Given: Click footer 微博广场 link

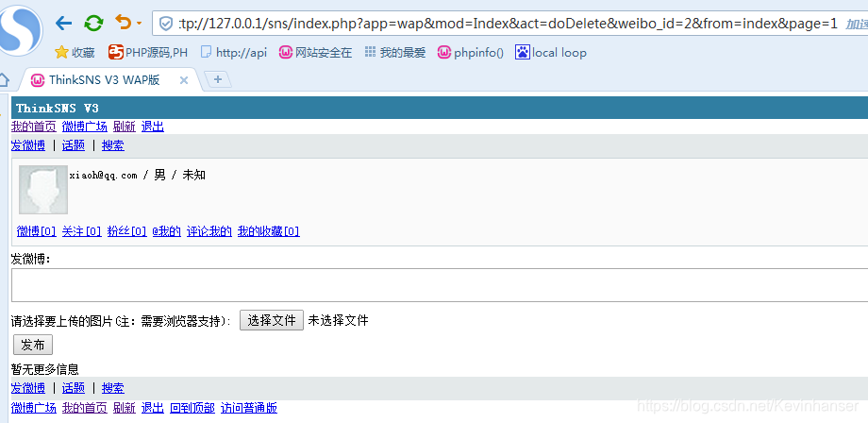Looking at the screenshot, I should click(x=34, y=408).
